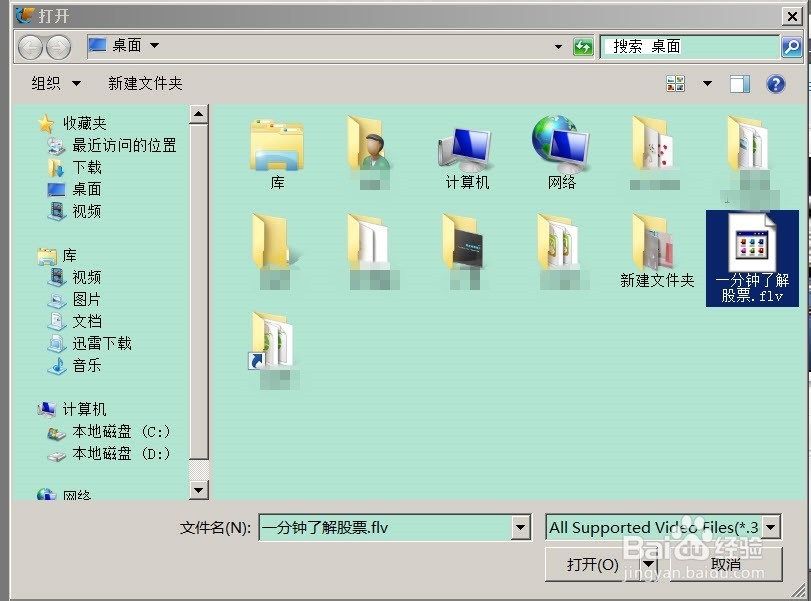Open the 网络 icon in the file list

click(x=560, y=150)
